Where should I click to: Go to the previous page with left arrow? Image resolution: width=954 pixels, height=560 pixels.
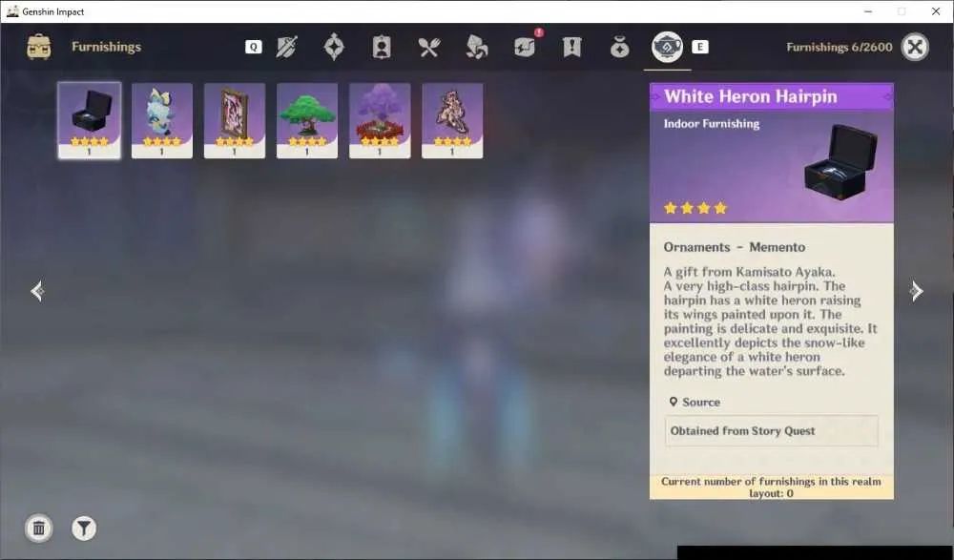[x=37, y=291]
